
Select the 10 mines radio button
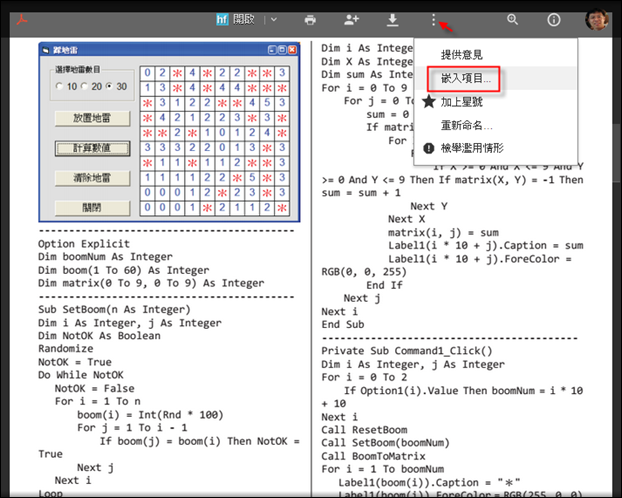pyautogui.click(x=60, y=86)
